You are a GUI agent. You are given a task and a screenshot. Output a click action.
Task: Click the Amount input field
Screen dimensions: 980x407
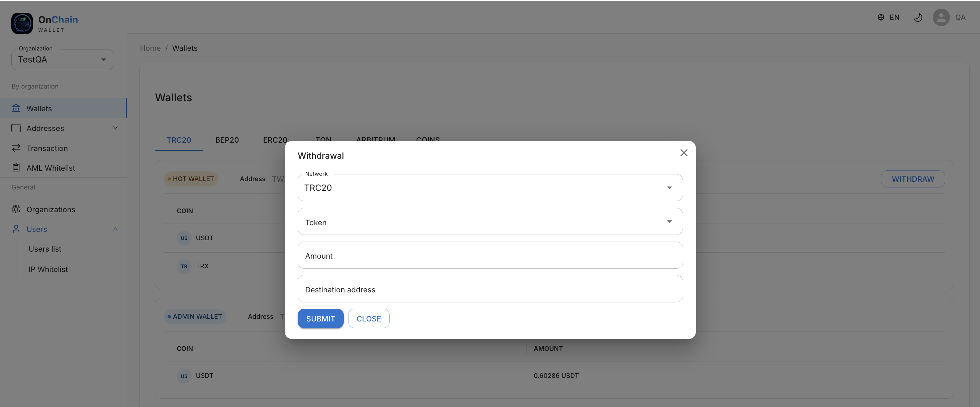[x=490, y=255]
